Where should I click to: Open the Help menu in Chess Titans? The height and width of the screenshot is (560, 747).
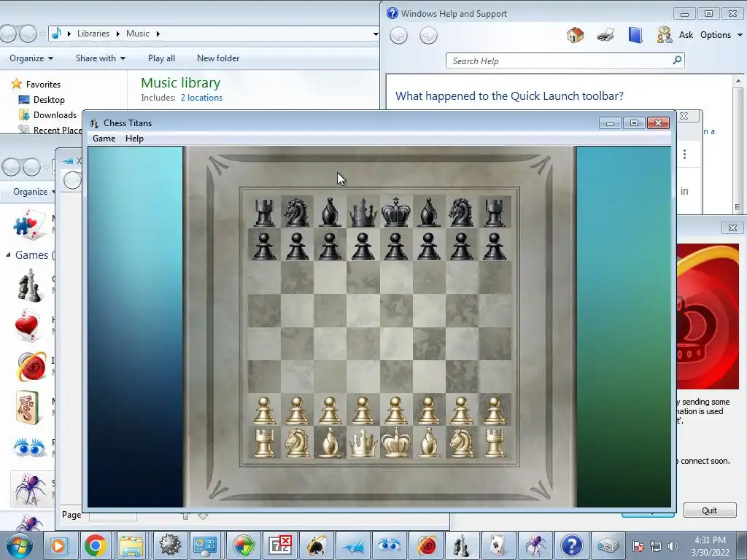pyautogui.click(x=134, y=139)
